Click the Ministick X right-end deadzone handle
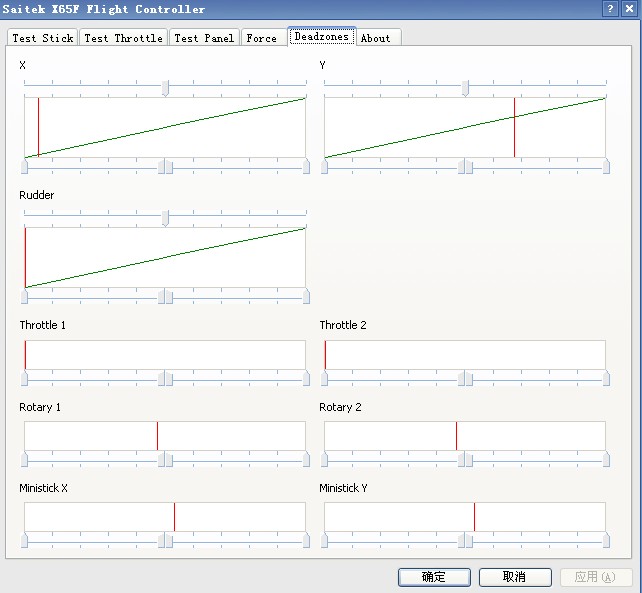 [x=306, y=541]
